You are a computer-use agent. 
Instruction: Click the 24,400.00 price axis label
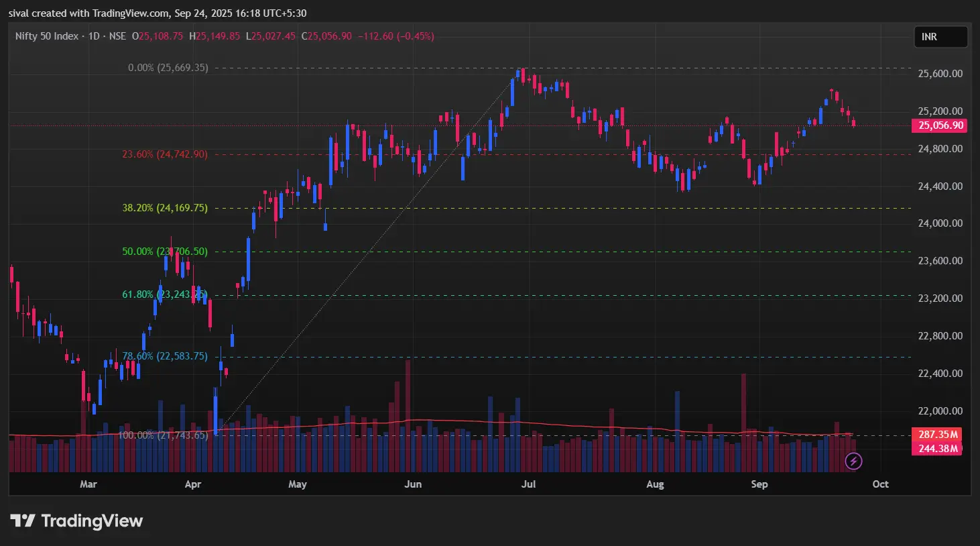pyautogui.click(x=940, y=186)
